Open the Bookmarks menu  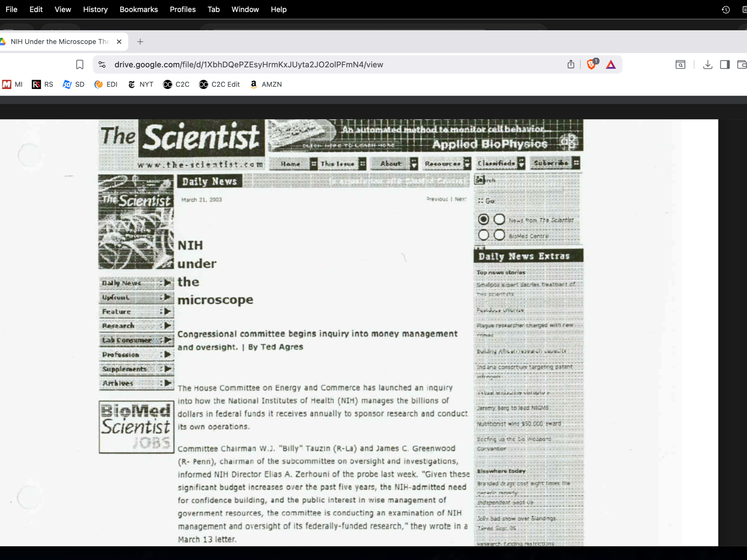point(139,9)
